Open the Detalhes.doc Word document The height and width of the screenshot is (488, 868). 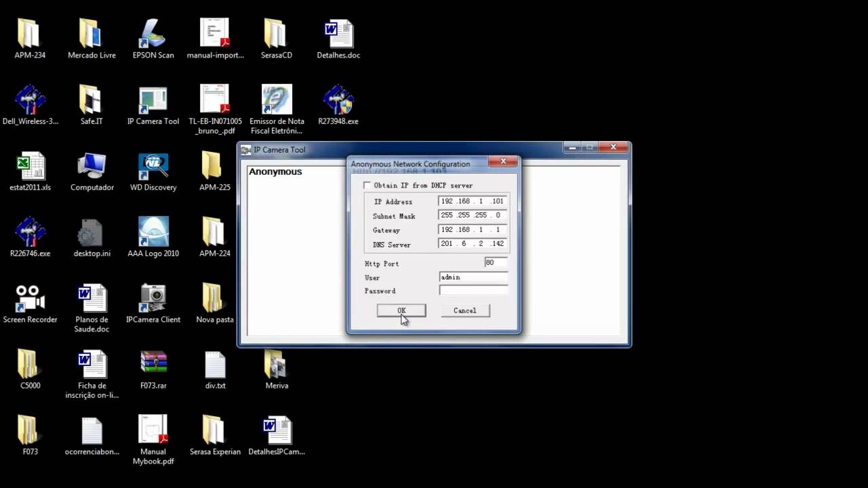tap(338, 33)
